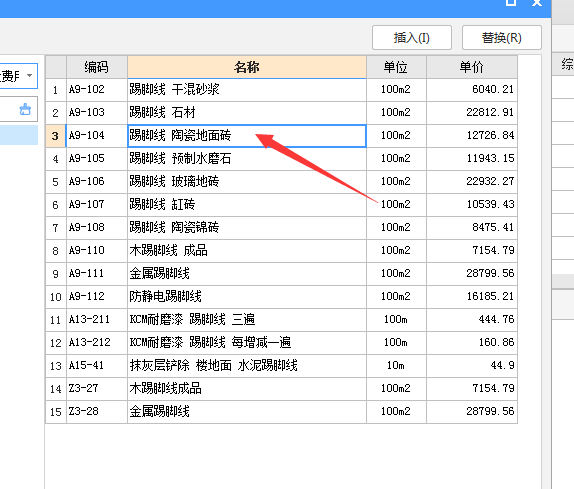
Task: Sort by the 编码 column header
Action: pyautogui.click(x=97, y=67)
